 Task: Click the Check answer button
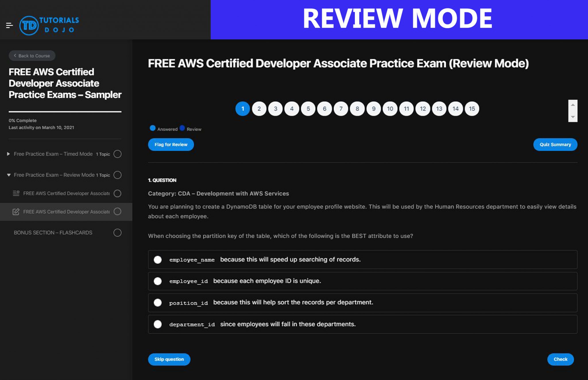click(560, 359)
